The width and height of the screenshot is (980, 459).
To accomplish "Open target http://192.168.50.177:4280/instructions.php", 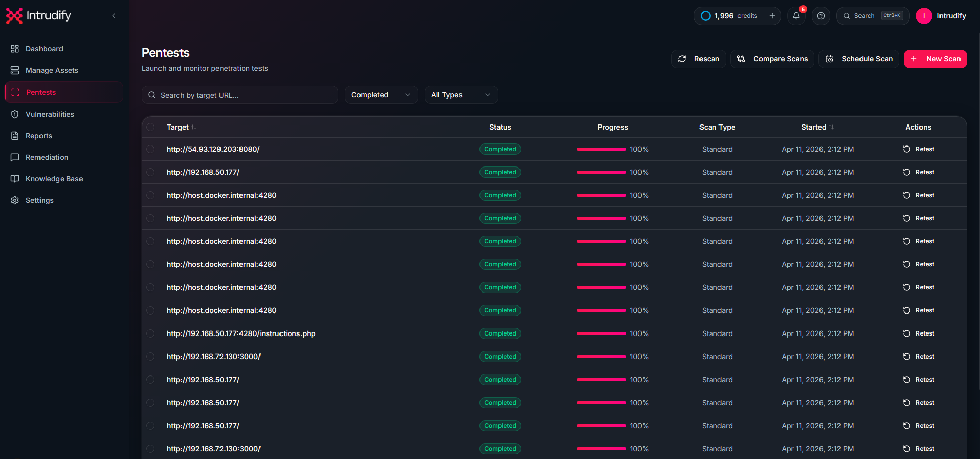I will (x=241, y=333).
